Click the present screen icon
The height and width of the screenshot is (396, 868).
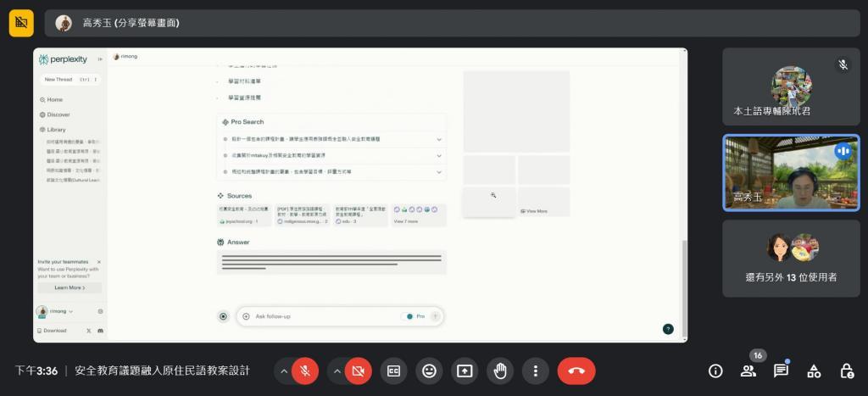(x=465, y=371)
